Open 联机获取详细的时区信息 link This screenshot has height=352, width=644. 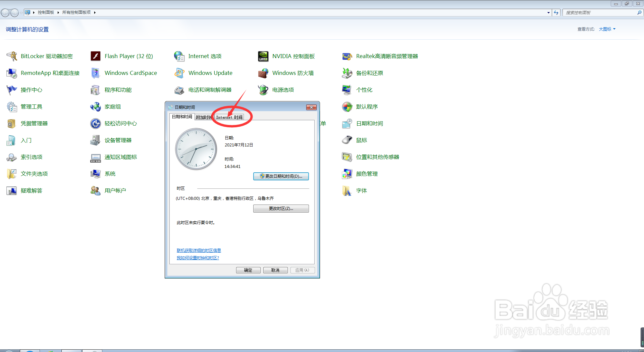coord(199,251)
